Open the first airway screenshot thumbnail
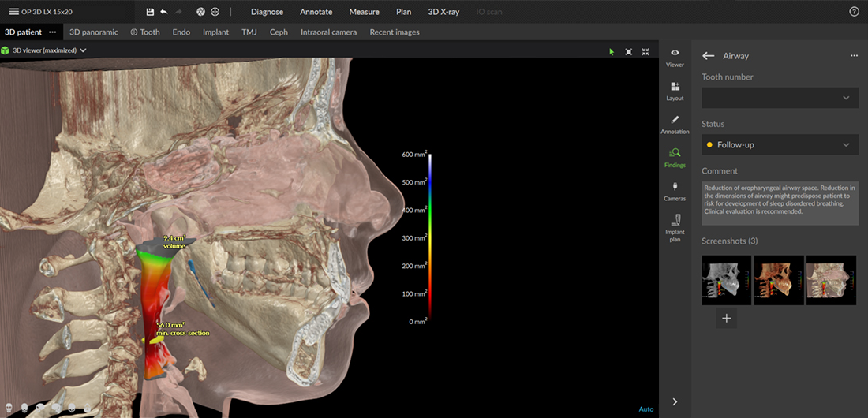 726,280
